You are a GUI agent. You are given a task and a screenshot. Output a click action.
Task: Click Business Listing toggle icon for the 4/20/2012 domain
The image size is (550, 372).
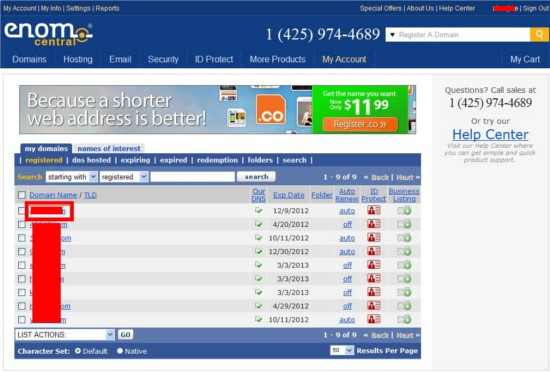point(404,224)
